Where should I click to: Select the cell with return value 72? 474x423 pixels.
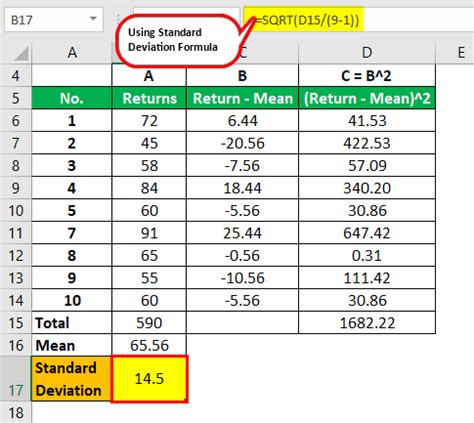pyautogui.click(x=149, y=121)
